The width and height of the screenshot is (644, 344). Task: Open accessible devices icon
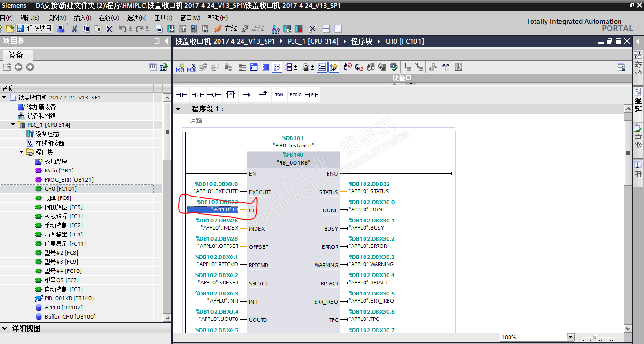pos(276,29)
